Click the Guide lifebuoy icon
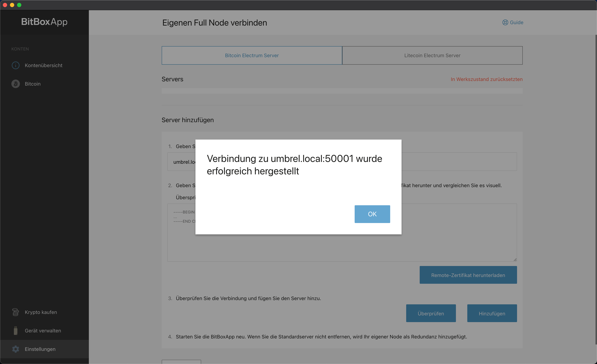The height and width of the screenshot is (364, 597). (x=505, y=23)
